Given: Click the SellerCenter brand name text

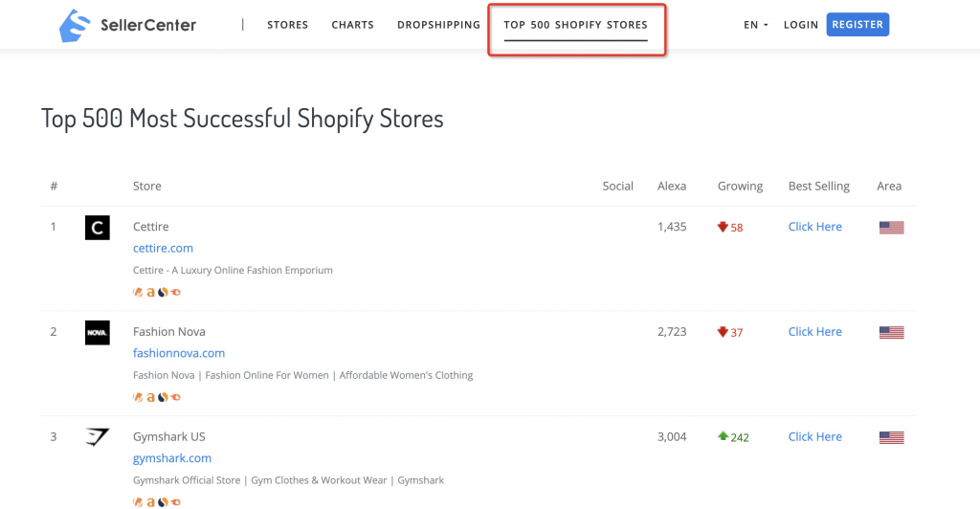Looking at the screenshot, I should (148, 25).
